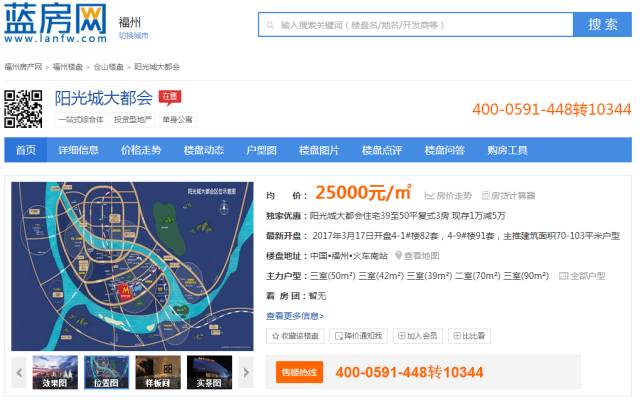Open the 三室(90m²) layout link

526,276
